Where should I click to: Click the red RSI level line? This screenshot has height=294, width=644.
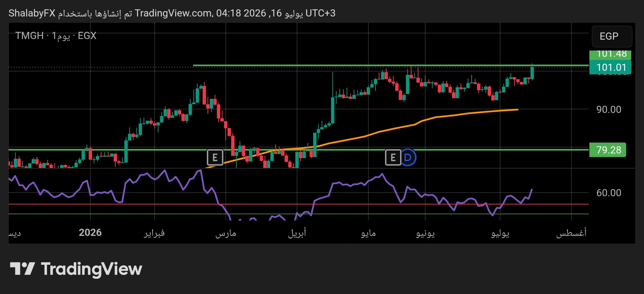tap(298, 204)
